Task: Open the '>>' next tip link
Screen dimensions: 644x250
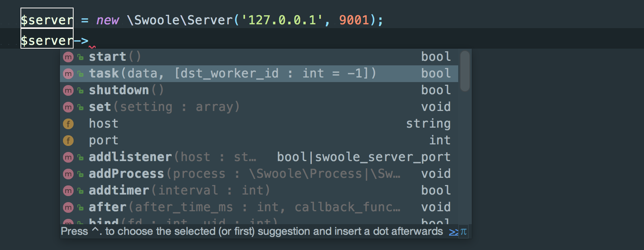Action: (454, 232)
